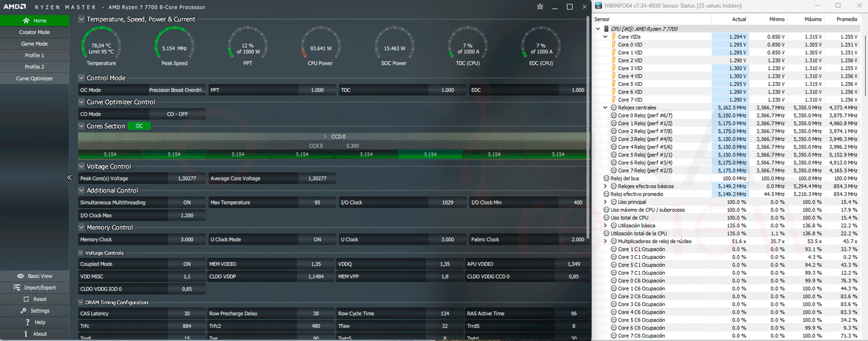
Task: Change CO Mode value CO - OFF
Action: 177,114
